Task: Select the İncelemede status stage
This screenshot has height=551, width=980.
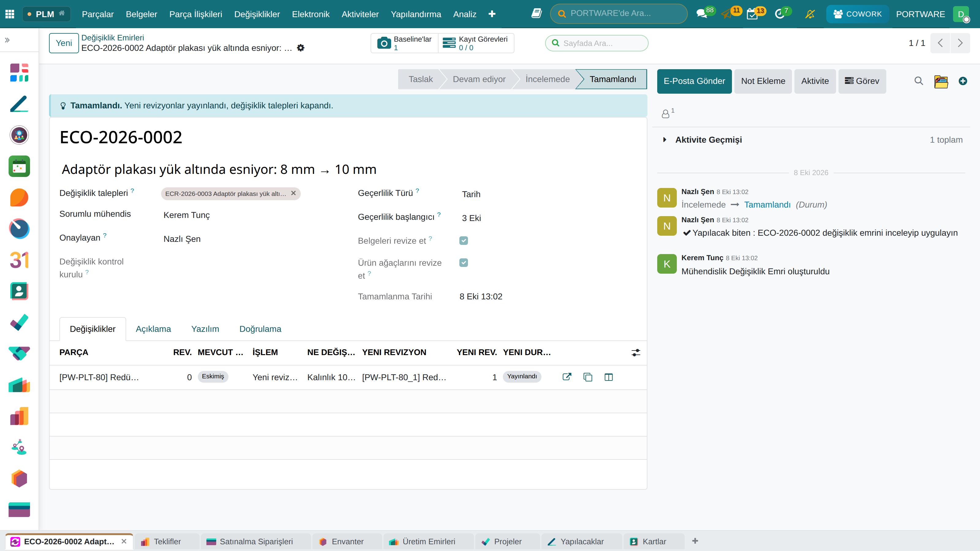Action: (548, 79)
